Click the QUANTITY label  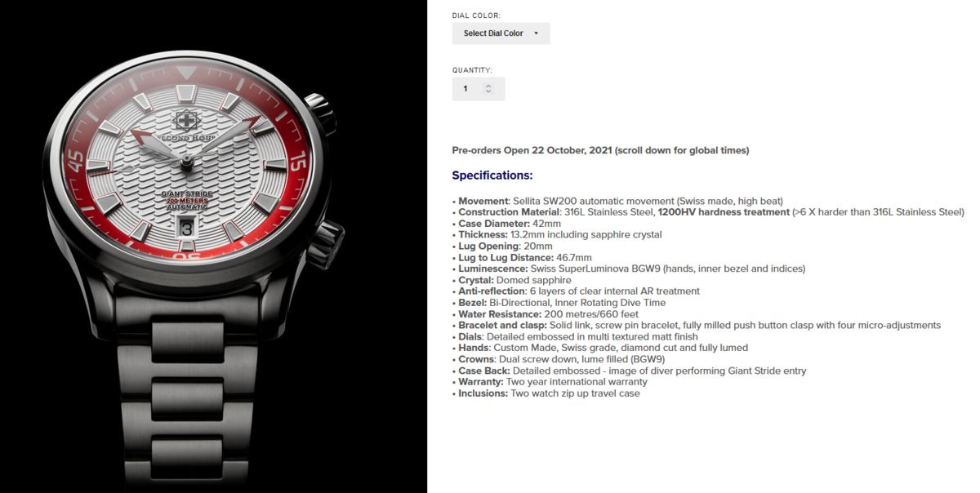[x=472, y=70]
